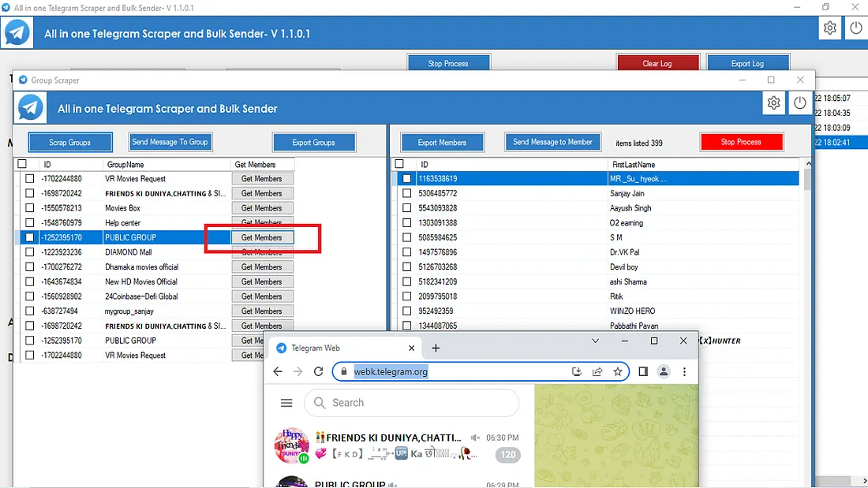Open browser profile avatar icon
The height and width of the screenshot is (488, 868).
tap(663, 371)
